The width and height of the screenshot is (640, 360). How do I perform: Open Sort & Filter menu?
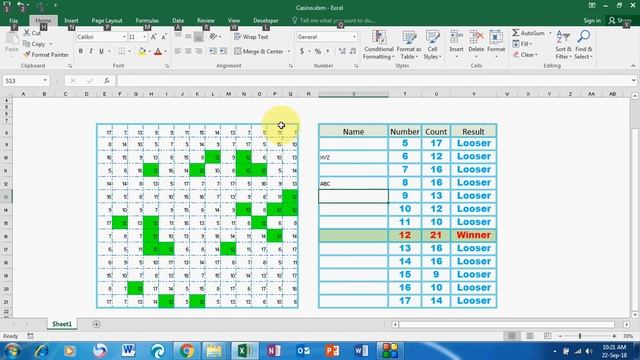563,45
